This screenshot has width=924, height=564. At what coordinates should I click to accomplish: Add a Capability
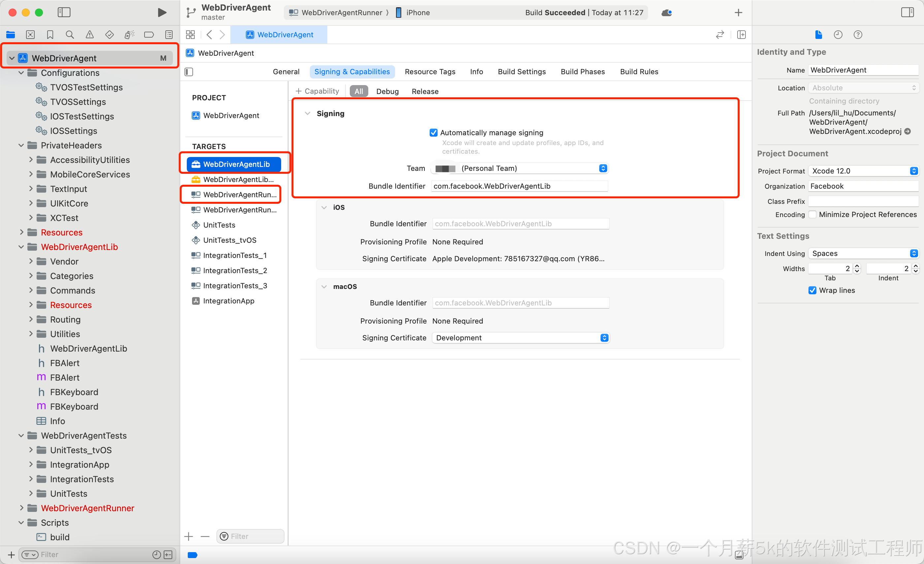(317, 91)
